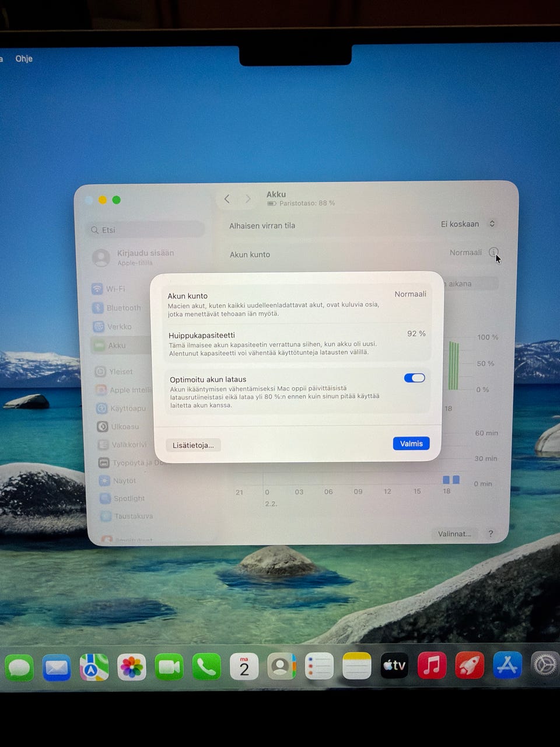Select Käyttöapu in the sidebar
This screenshot has width=560, height=747.
pyautogui.click(x=121, y=408)
